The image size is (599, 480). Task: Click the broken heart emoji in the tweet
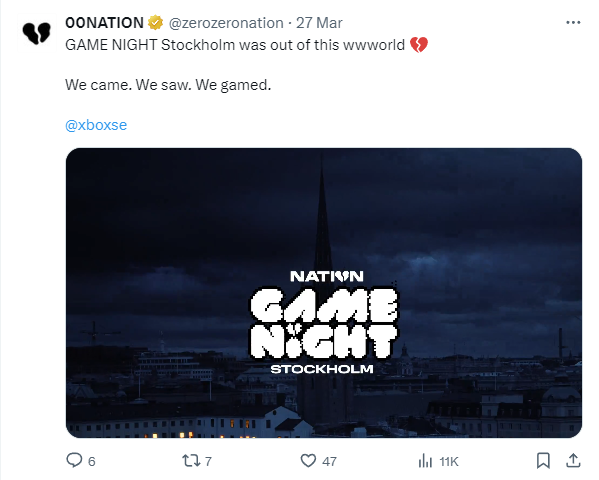tap(419, 45)
